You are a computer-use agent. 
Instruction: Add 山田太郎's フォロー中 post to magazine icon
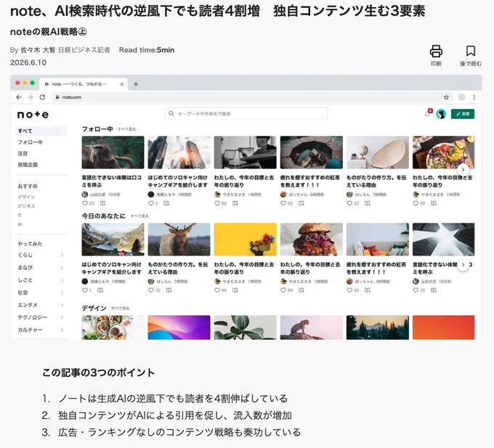coord(102,203)
